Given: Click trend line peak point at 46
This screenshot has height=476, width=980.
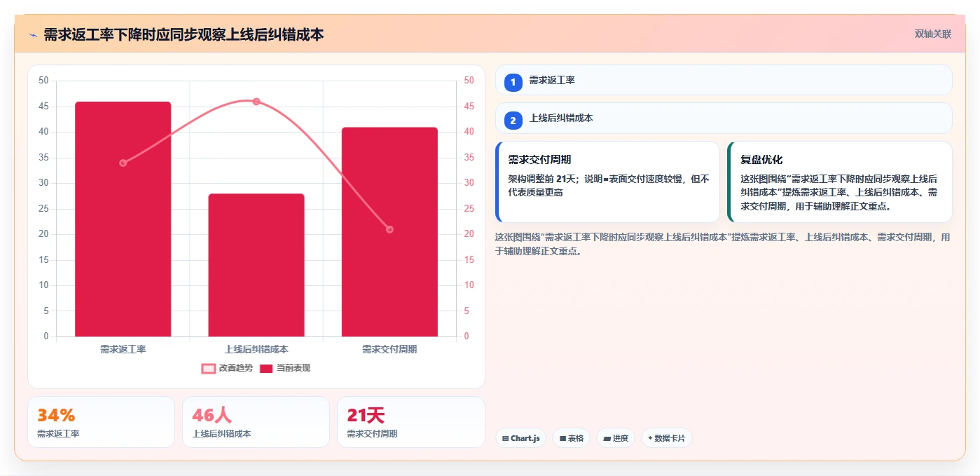Looking at the screenshot, I should coord(256,102).
